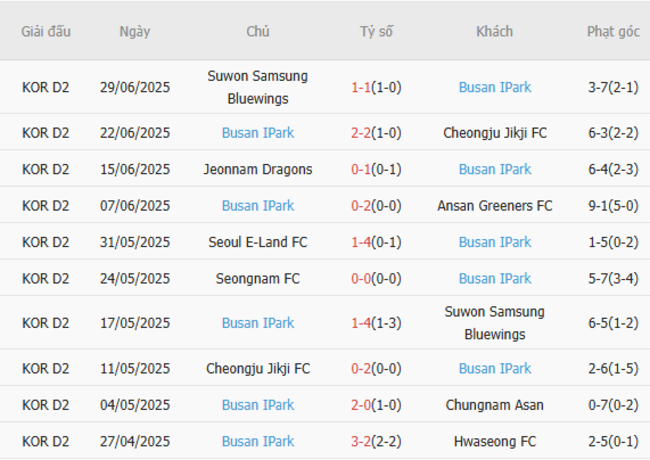This screenshot has height=460, width=650.
Task: Click Cheongju Jikji FC in the 11/05/2025 row
Action: tap(258, 368)
